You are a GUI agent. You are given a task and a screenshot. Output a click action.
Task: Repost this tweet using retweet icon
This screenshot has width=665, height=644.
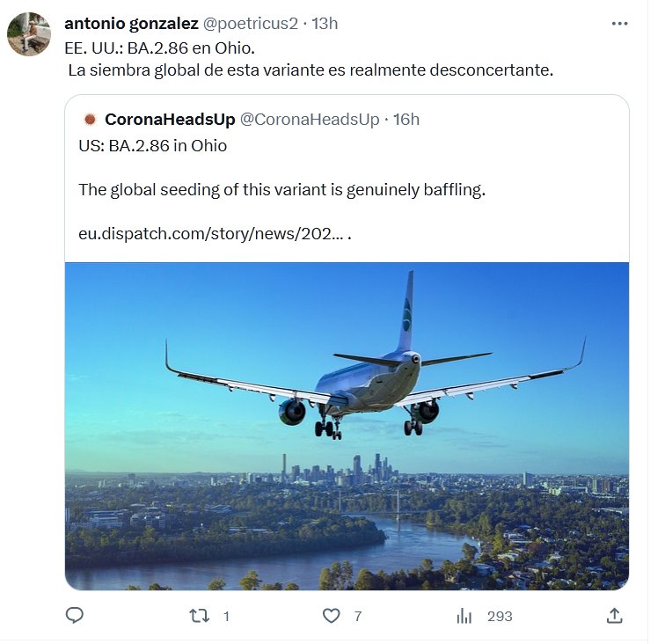tap(200, 616)
